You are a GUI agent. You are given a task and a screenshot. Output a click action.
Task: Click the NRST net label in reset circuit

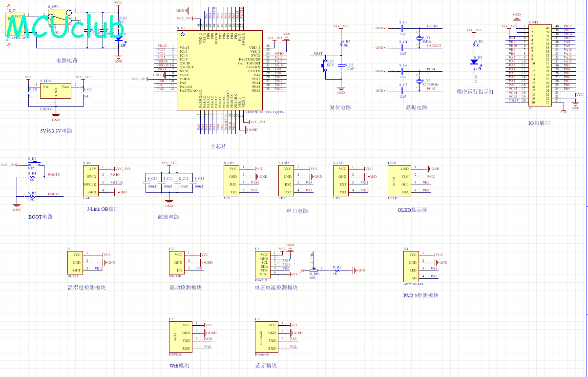click(x=318, y=53)
